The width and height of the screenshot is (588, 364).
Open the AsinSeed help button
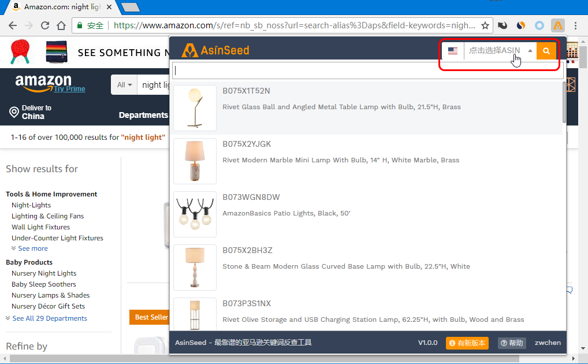point(512,343)
